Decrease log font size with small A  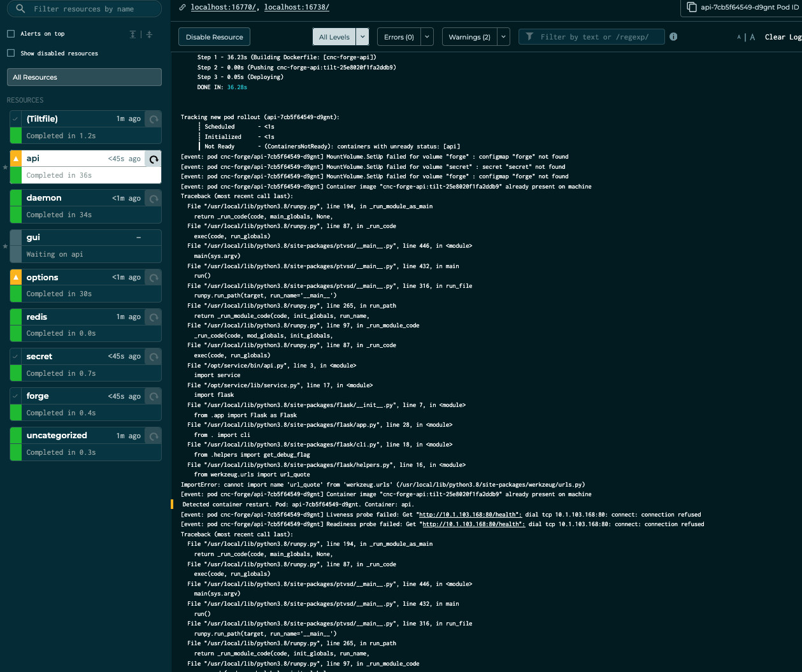[739, 38]
